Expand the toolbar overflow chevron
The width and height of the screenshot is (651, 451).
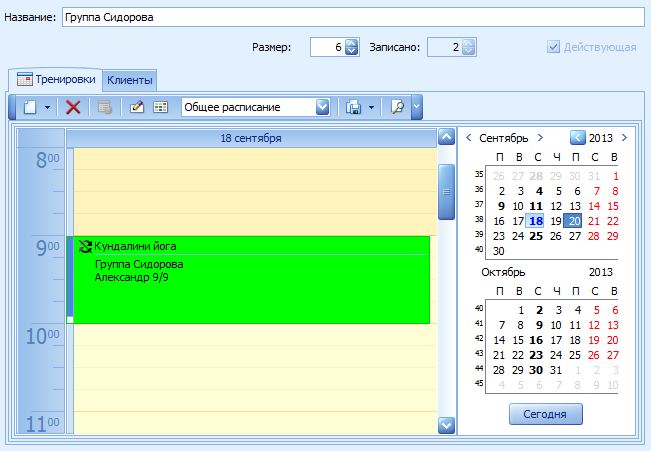click(417, 107)
